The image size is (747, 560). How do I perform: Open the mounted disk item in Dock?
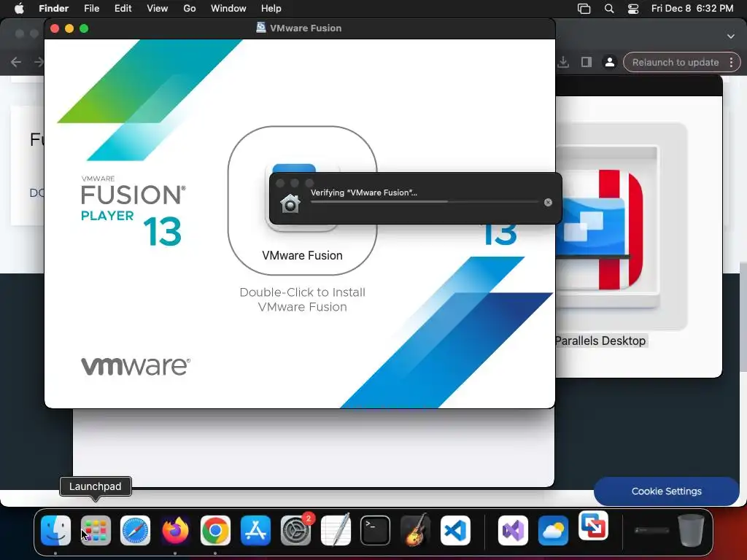pyautogui.click(x=651, y=530)
